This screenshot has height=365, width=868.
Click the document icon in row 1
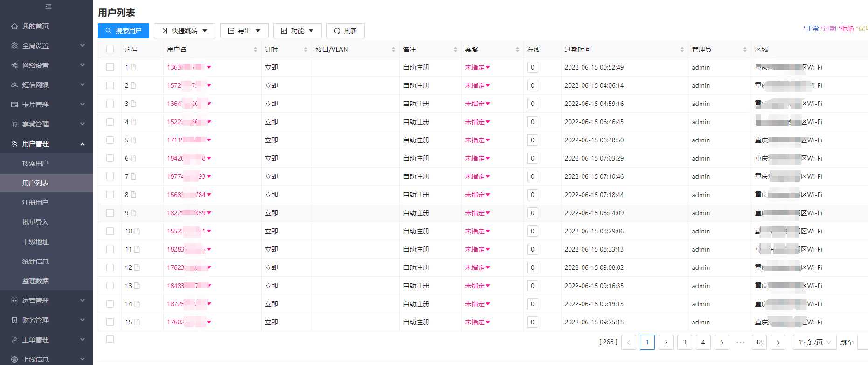point(133,67)
